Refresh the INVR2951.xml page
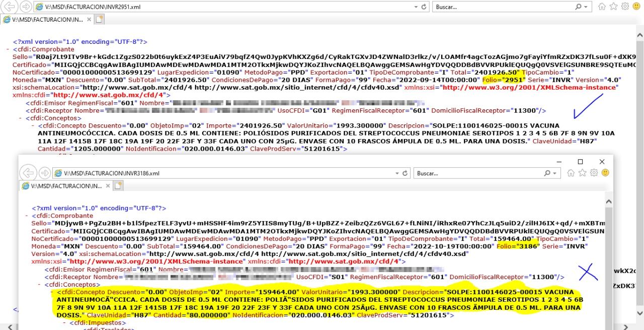Image resolution: width=644 pixels, height=330 pixels. [424, 7]
